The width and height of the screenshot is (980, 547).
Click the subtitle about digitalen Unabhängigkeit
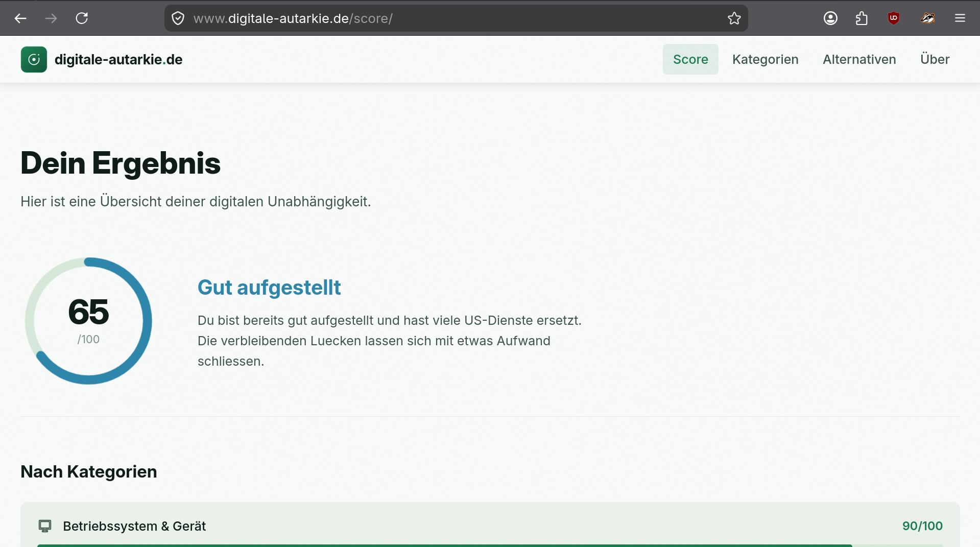[196, 201]
